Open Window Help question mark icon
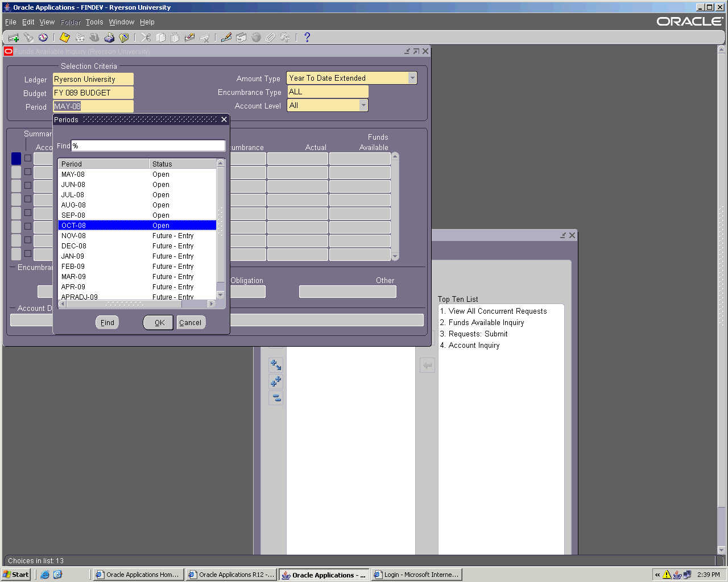This screenshot has height=582, width=728. [x=307, y=38]
